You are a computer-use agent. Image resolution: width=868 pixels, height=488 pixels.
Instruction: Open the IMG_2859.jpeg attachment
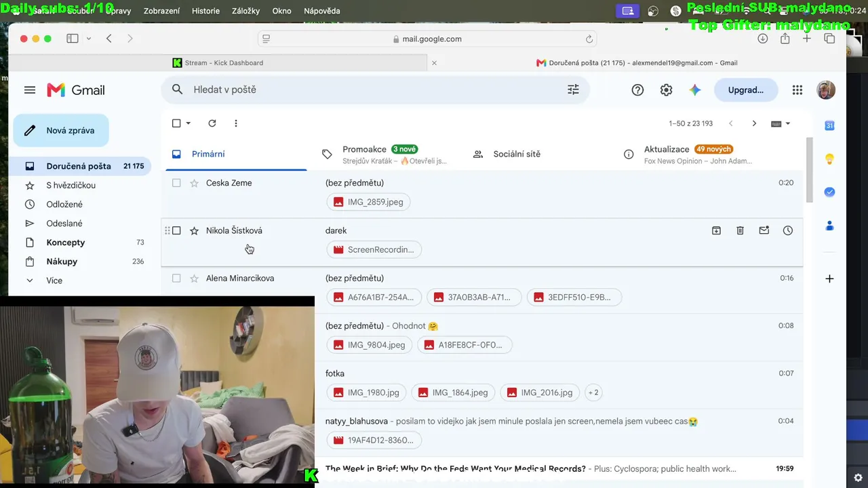369,202
